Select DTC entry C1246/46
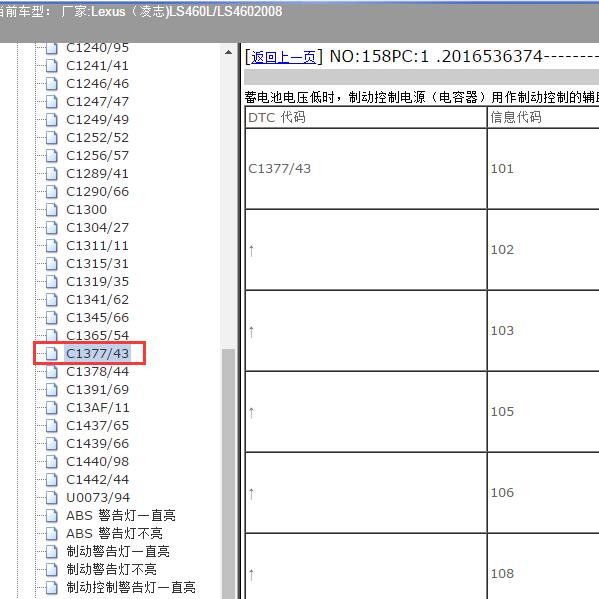This screenshot has width=599, height=599. click(x=97, y=84)
